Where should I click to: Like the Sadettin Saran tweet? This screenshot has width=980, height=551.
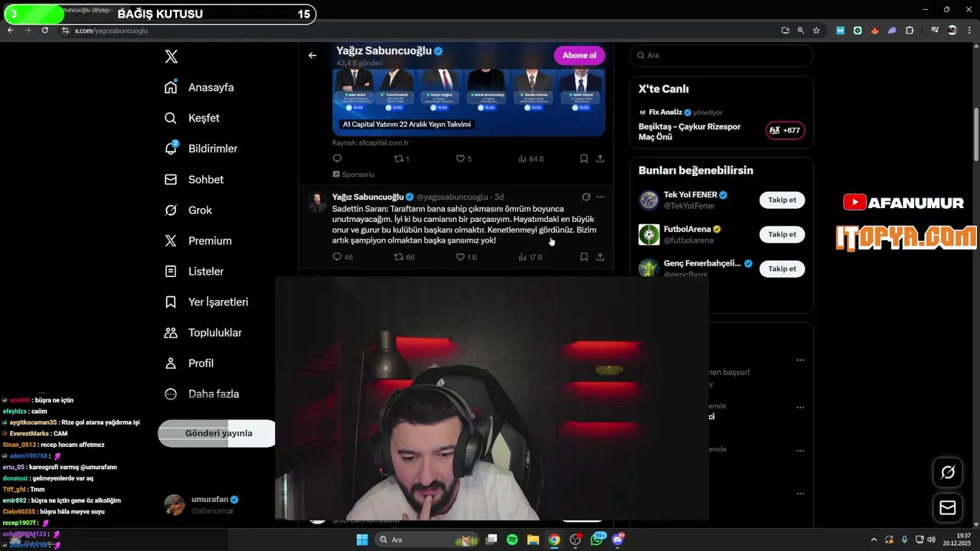pyautogui.click(x=466, y=257)
